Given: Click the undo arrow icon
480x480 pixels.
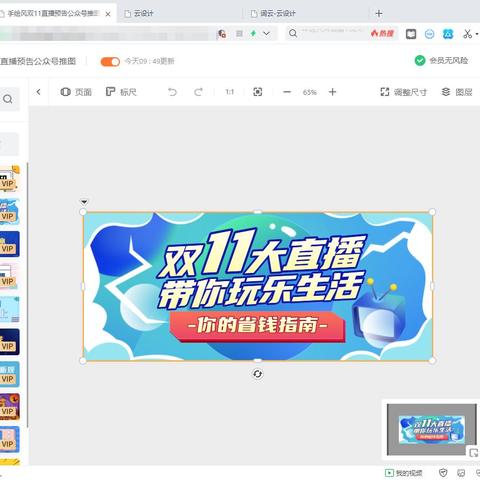Looking at the screenshot, I should click(x=172, y=92).
